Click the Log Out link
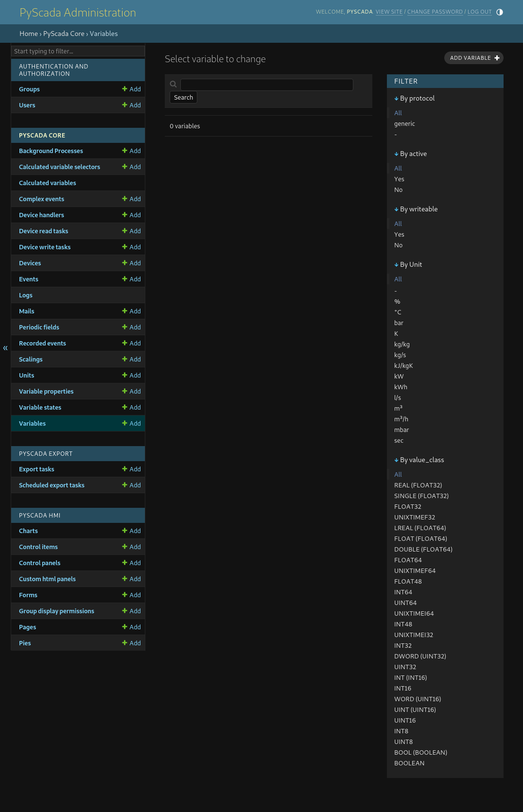This screenshot has width=523, height=812. pyautogui.click(x=480, y=12)
